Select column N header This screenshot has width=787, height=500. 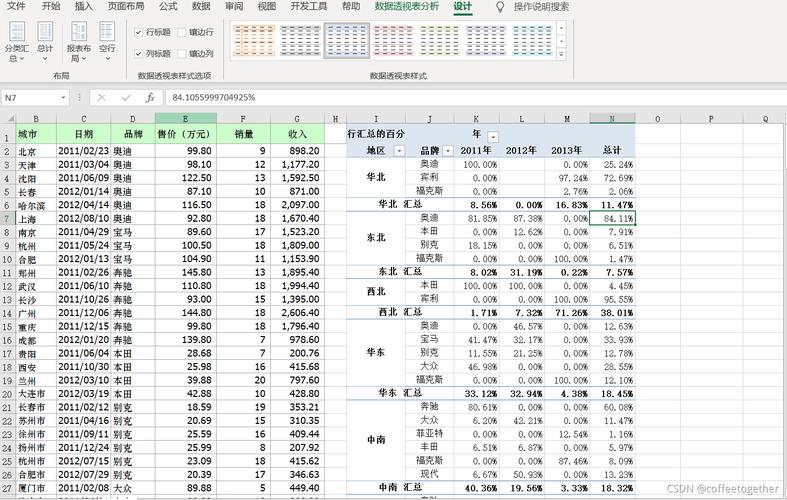pyautogui.click(x=612, y=119)
